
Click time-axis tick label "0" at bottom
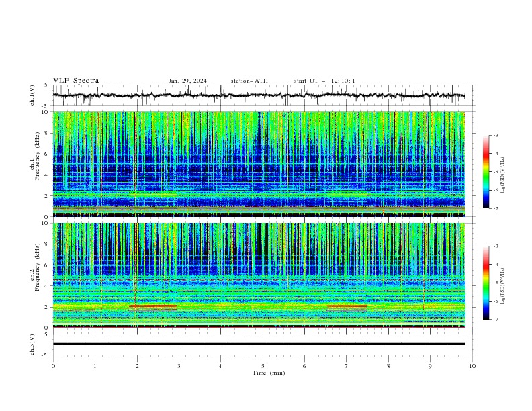[53, 366]
